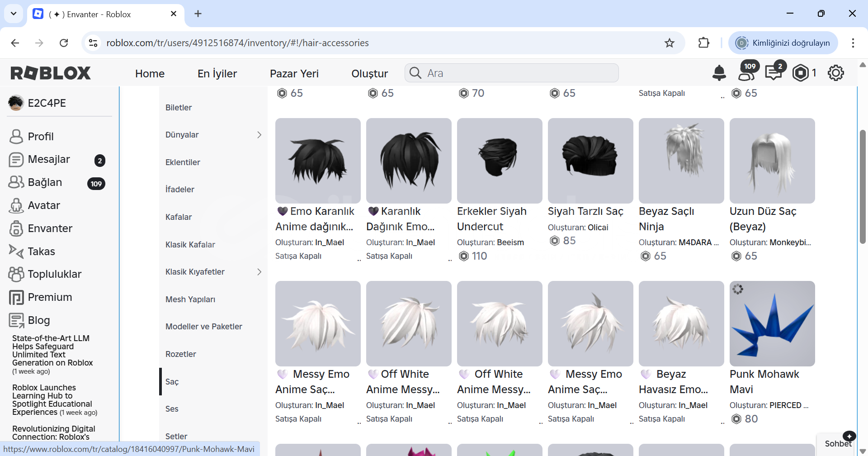
Task: Open the browser extensions puzzle icon
Action: [704, 43]
